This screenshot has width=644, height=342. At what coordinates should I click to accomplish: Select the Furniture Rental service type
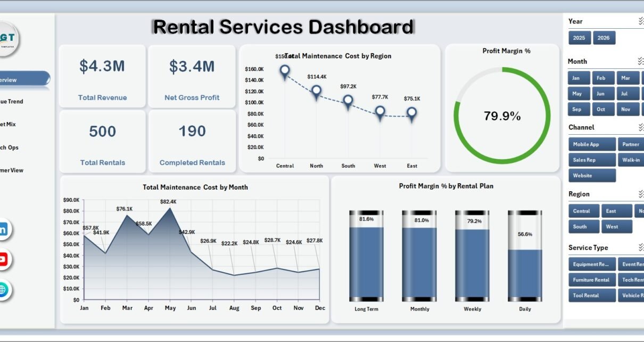[x=592, y=280]
